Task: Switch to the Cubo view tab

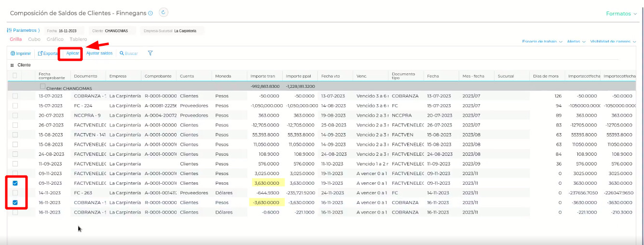Action: [34, 39]
